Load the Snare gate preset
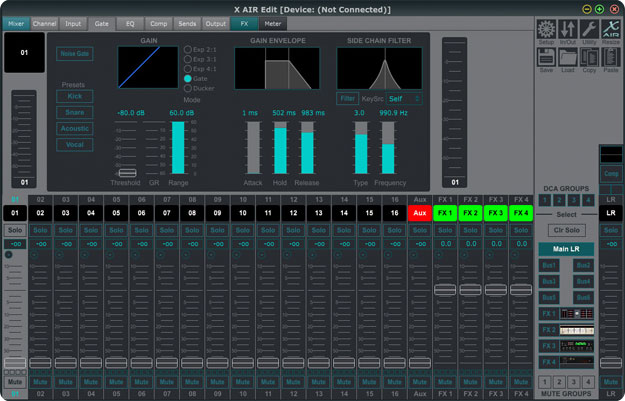625x401 pixels. coord(75,112)
